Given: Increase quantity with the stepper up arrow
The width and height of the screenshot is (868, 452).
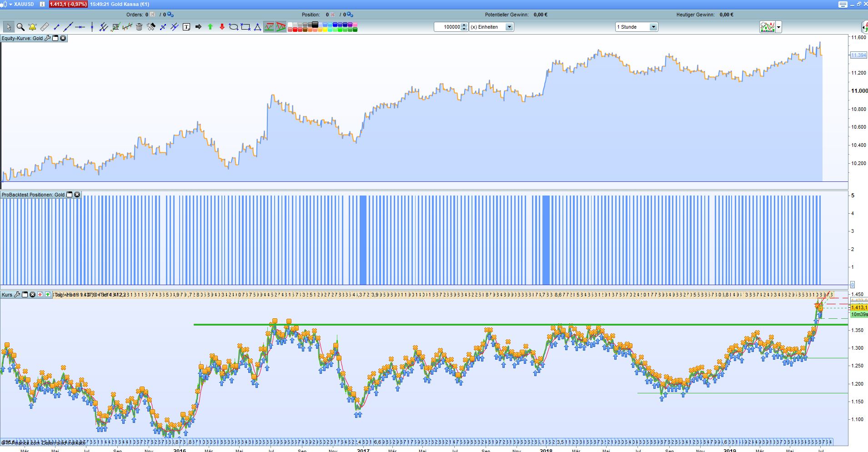Looking at the screenshot, I should [464, 25].
